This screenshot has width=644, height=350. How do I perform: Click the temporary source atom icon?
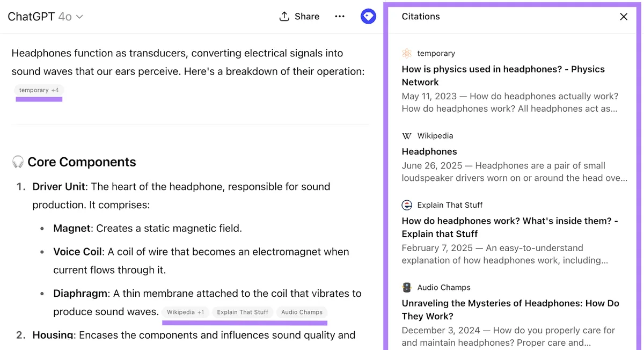tap(407, 53)
